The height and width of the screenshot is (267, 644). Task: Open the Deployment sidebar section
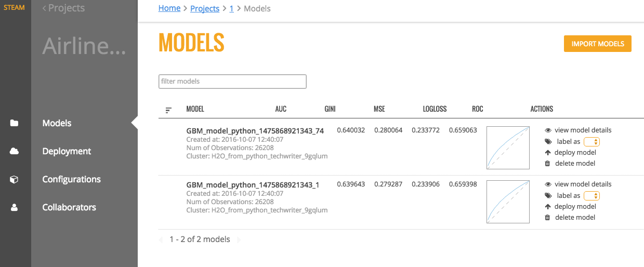67,151
